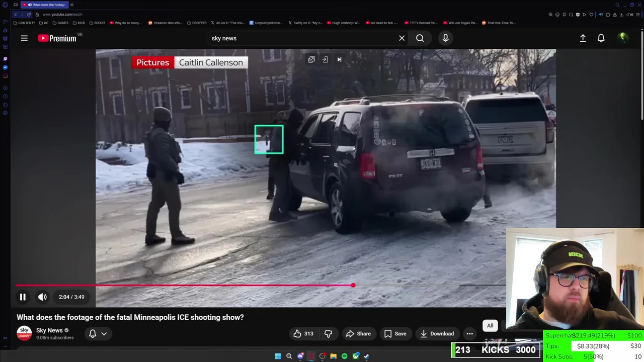Open the YouTube hamburger guide menu

coord(24,38)
